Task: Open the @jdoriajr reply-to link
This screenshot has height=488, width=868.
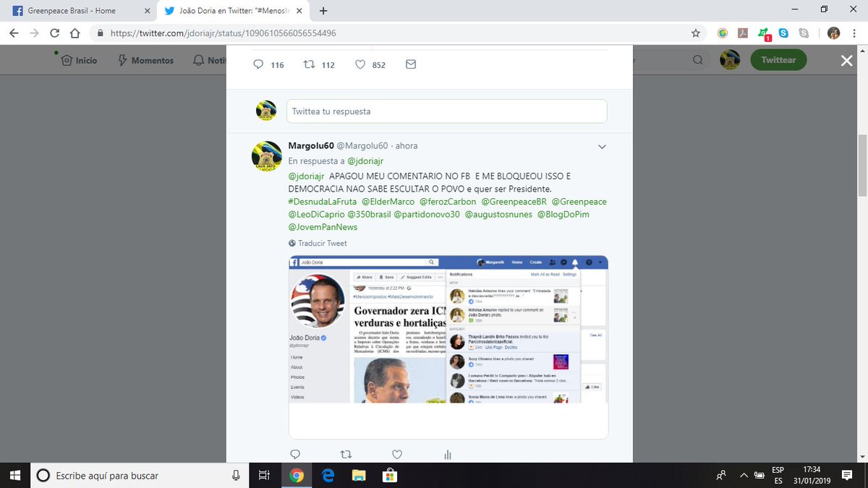Action: coord(366,161)
